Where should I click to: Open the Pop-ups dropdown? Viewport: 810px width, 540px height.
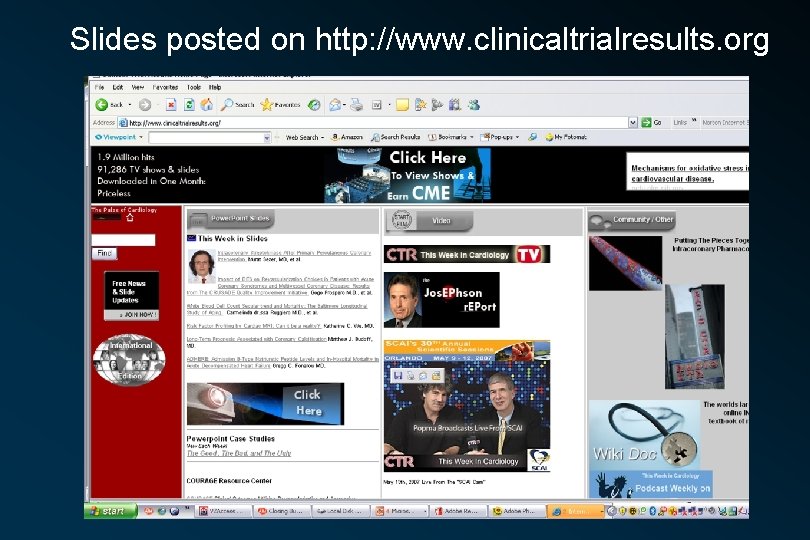[x=500, y=137]
